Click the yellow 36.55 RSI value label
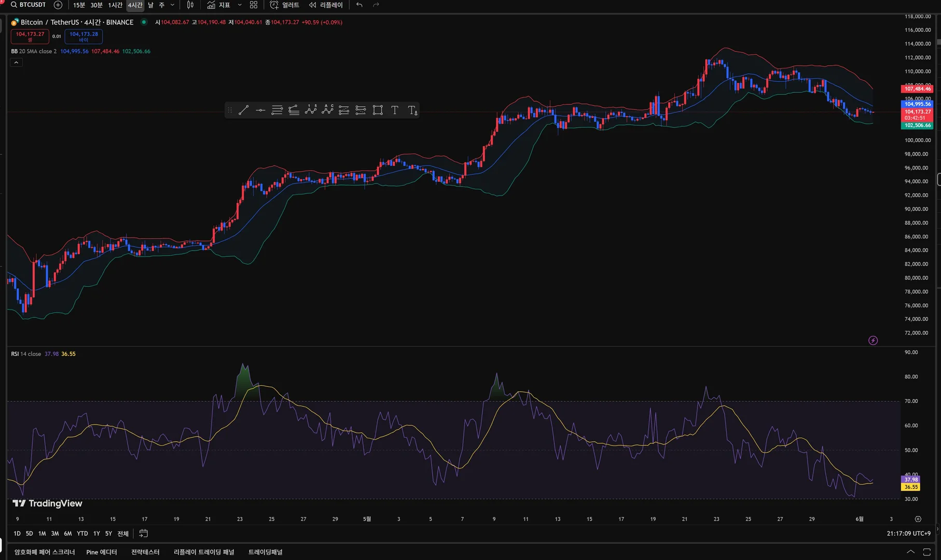941x560 pixels. click(x=911, y=487)
